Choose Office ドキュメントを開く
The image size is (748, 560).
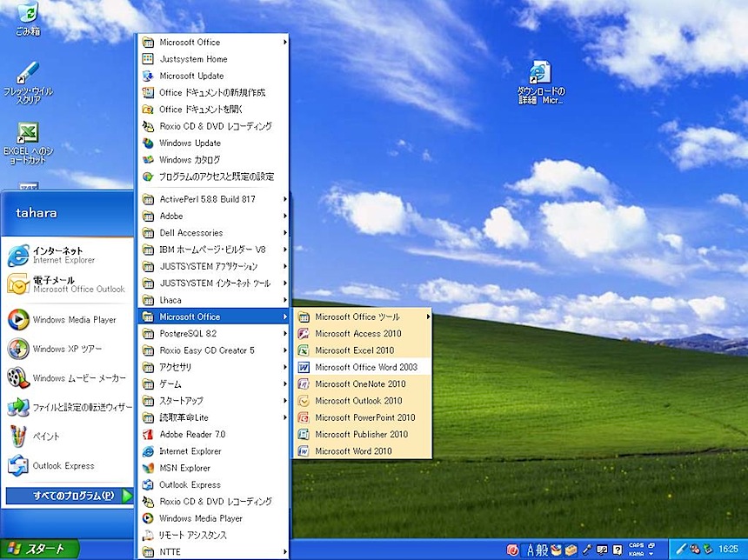tap(213, 110)
